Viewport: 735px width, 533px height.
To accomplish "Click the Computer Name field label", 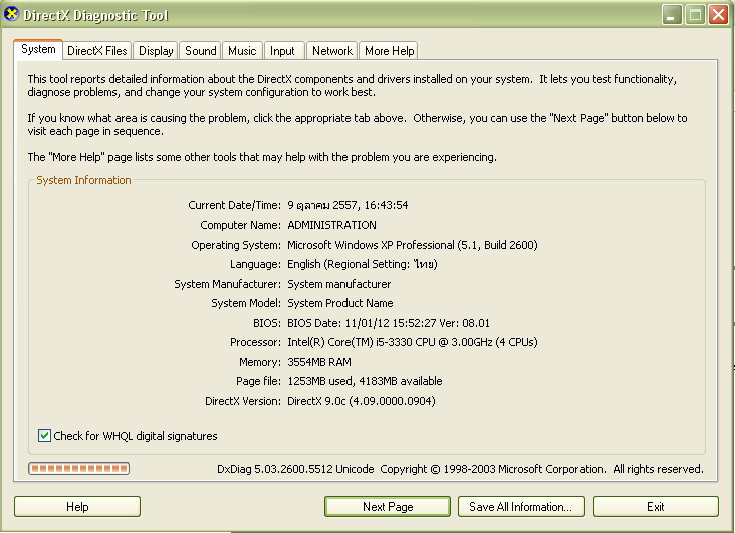I will point(240,225).
